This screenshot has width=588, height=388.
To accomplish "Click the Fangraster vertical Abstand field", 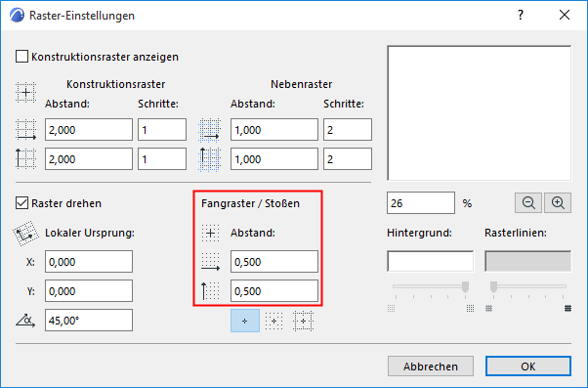I will pos(274,291).
